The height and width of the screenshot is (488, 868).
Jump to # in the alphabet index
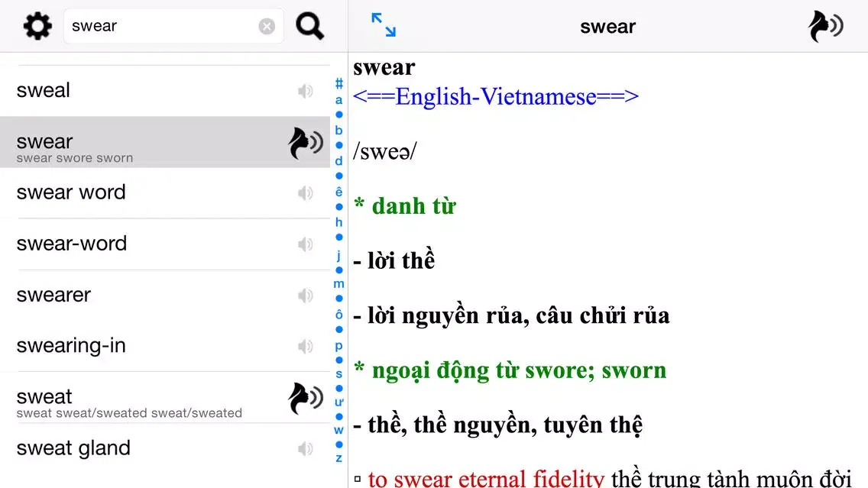(338, 83)
